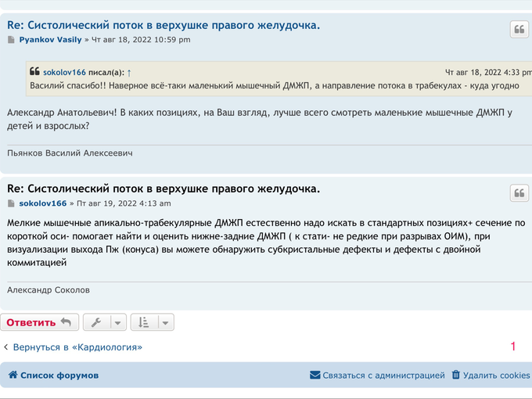Click quoted timestamp Чт авг 18, 2022 4:33 pm
This screenshot has height=399, width=532.
coord(488,72)
